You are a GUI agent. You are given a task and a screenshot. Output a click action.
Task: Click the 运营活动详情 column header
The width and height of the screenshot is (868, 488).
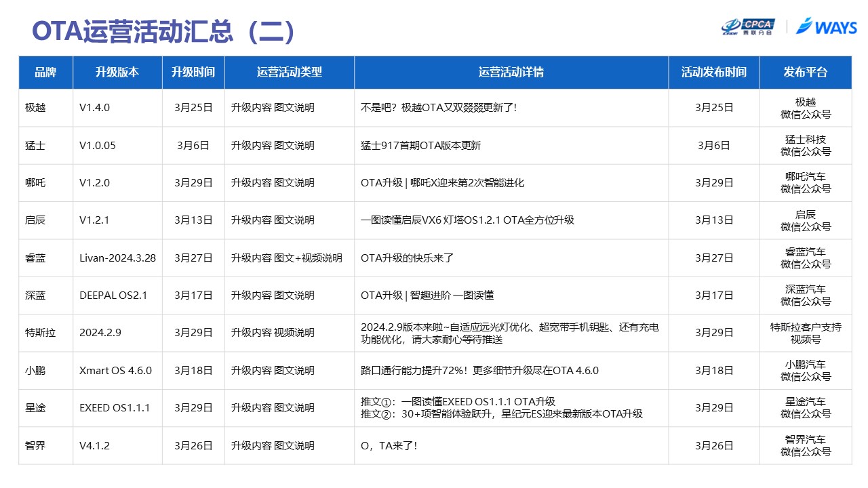(511, 73)
